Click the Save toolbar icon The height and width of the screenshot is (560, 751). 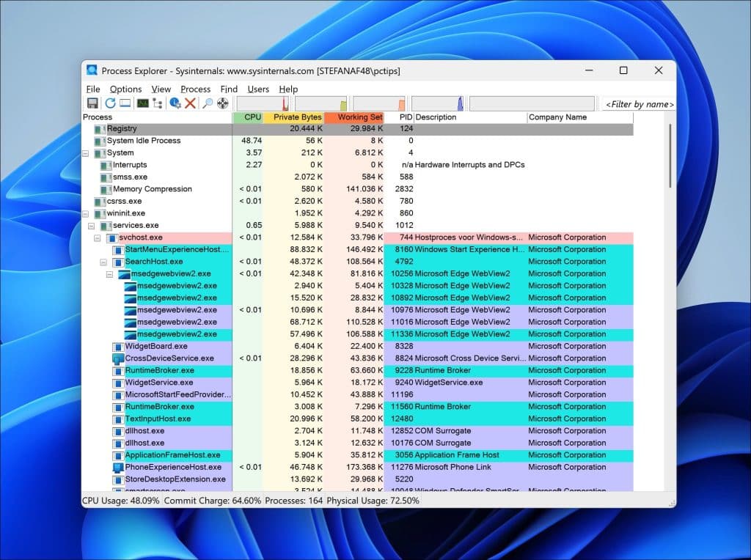[93, 103]
